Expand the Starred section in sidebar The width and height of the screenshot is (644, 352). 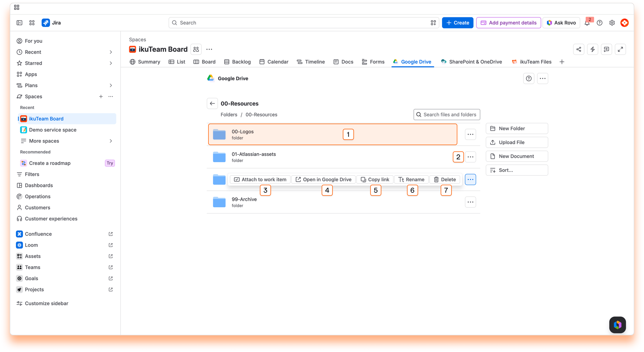(111, 63)
